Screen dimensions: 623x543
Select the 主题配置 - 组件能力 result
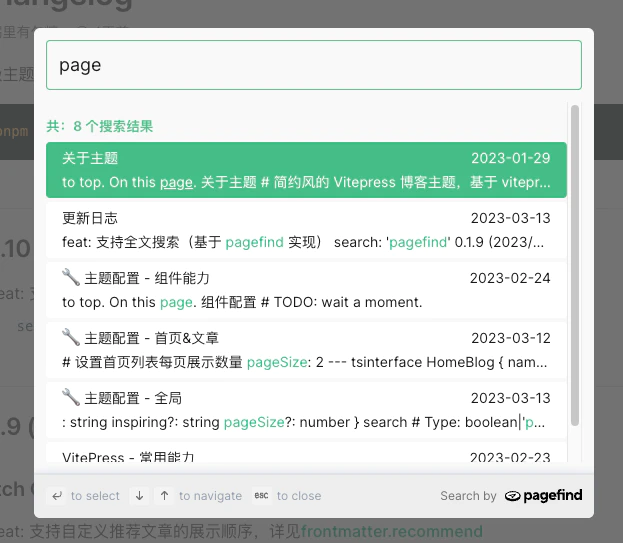pos(306,289)
